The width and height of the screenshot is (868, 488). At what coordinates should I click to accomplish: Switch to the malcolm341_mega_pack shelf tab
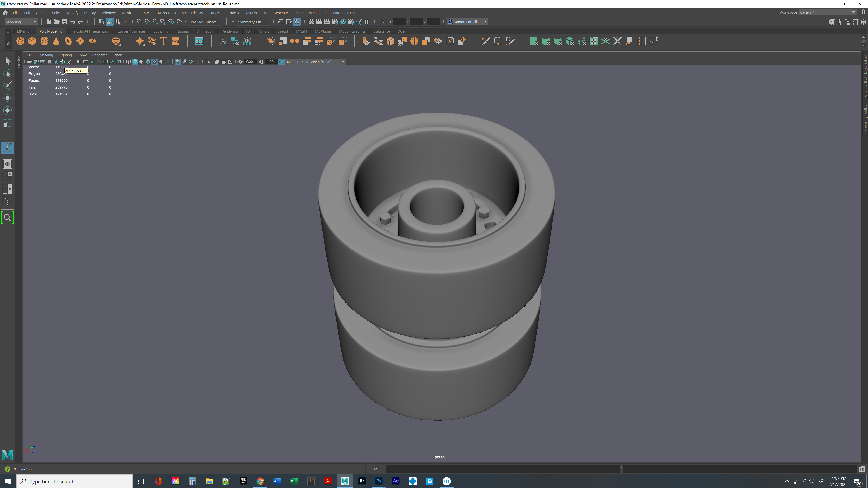[90, 31]
